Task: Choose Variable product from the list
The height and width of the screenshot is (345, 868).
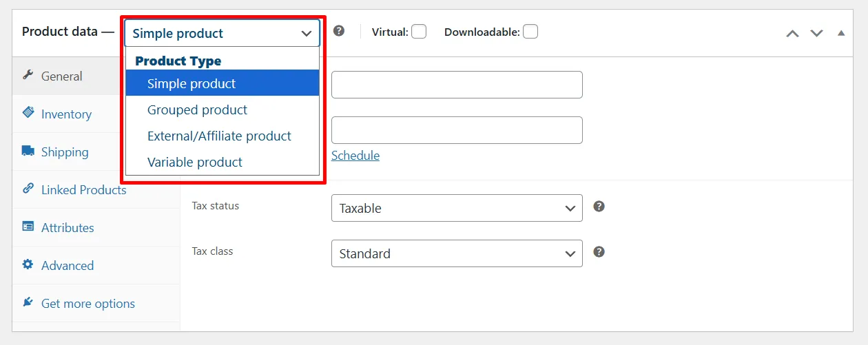Action: point(223,162)
